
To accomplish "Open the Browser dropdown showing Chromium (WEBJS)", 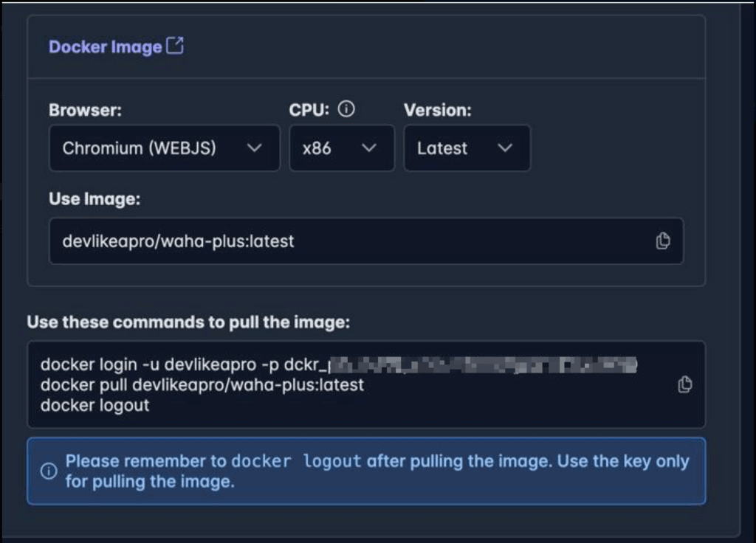I will point(164,148).
